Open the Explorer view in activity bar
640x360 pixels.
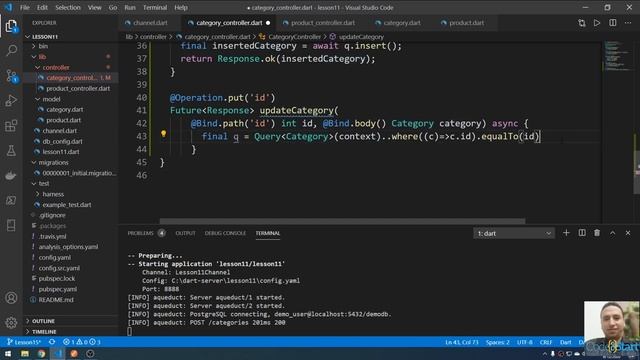[x=11, y=27]
